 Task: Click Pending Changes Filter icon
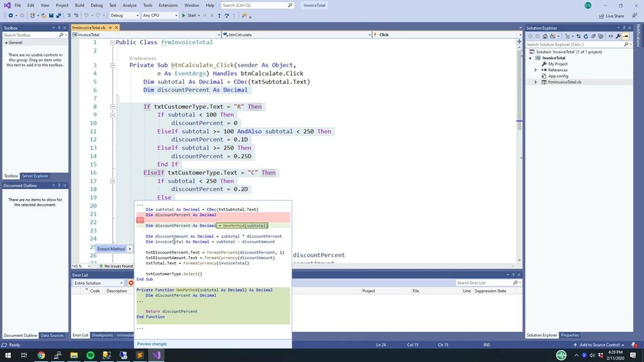click(568, 36)
